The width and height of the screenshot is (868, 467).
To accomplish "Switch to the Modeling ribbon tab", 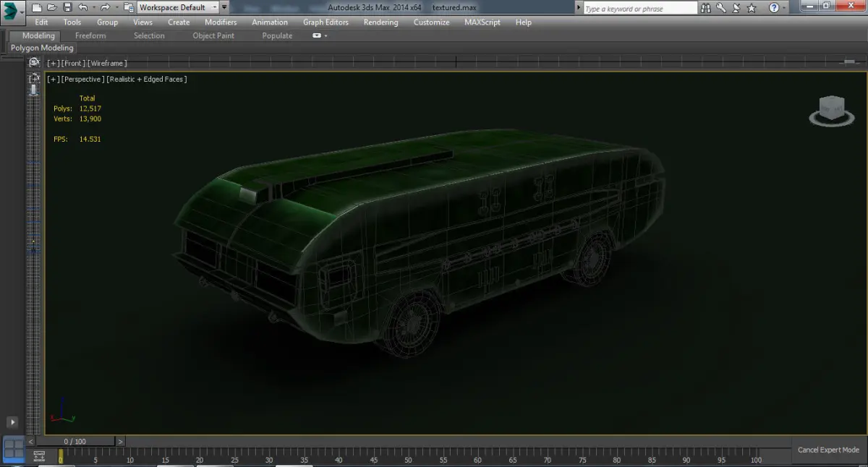I will (x=38, y=35).
